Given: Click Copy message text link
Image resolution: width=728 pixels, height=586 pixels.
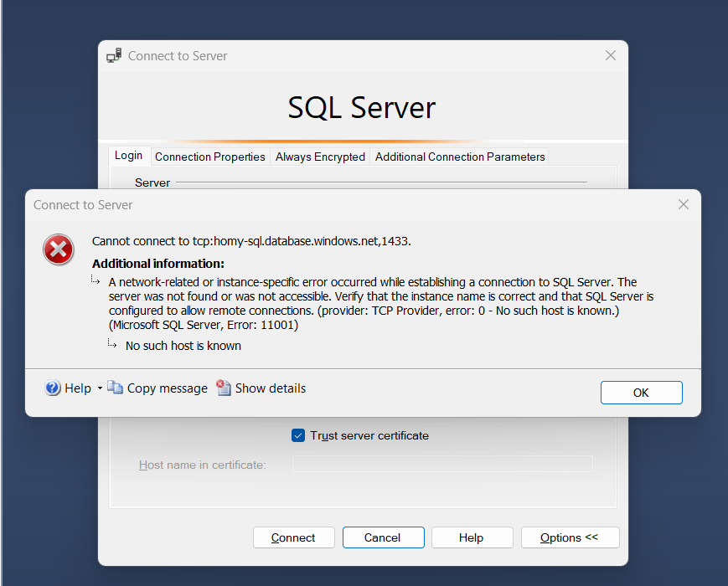Looking at the screenshot, I should [168, 388].
